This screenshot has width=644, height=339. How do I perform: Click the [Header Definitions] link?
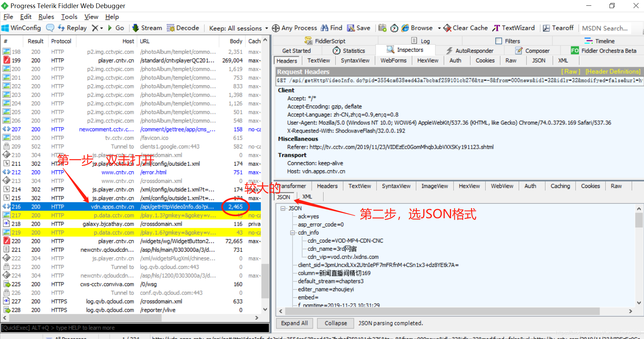[x=613, y=72]
